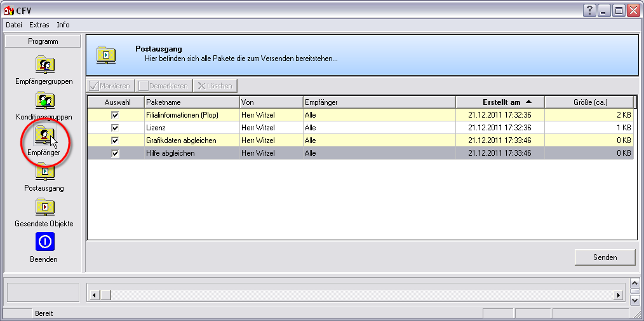
Task: Open the Postausgang folder icon in sidebar
Action: [x=44, y=171]
